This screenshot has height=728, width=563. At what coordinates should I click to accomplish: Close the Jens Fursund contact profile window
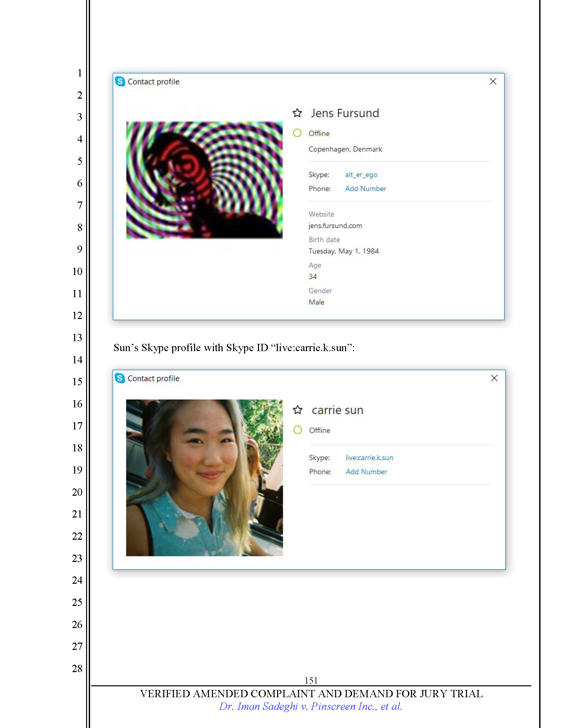click(x=493, y=81)
